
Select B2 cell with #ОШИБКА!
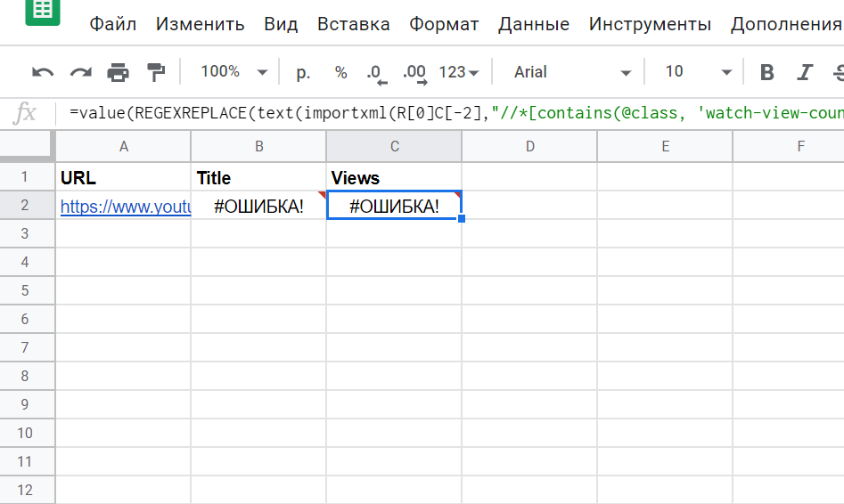(259, 206)
